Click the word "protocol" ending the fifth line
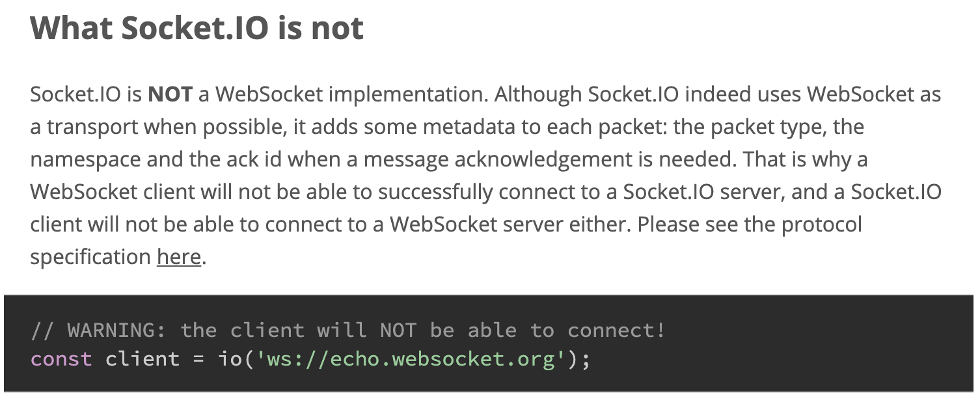The width and height of the screenshot is (980, 402). pos(822,225)
